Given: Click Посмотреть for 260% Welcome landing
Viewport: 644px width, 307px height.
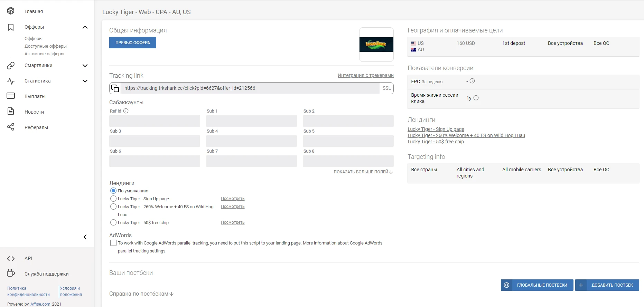Looking at the screenshot, I should pos(233,207).
